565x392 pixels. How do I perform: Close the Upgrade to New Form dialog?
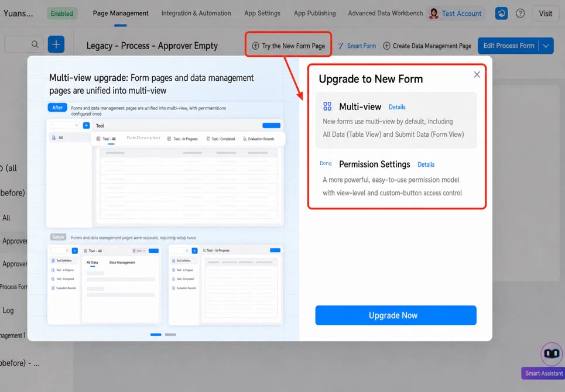[477, 74]
